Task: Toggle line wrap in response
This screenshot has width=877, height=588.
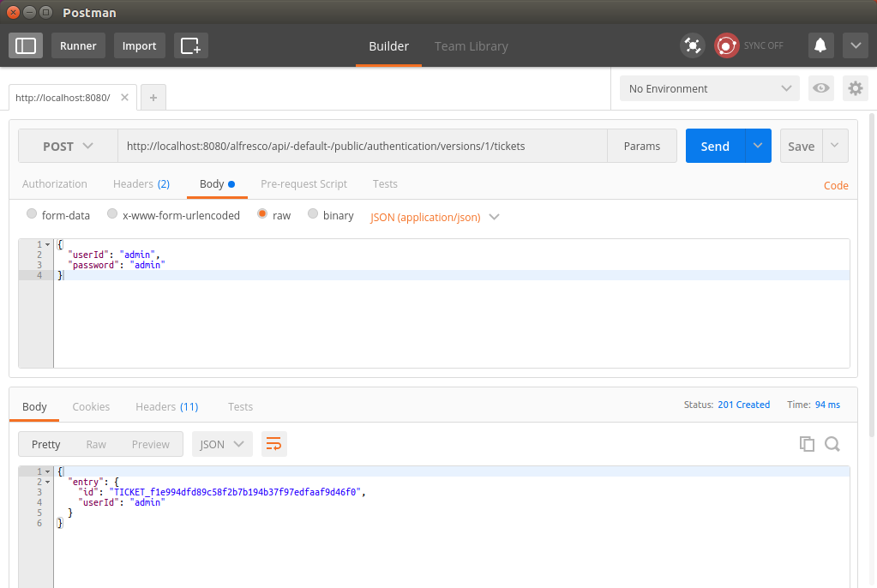Action: coord(274,444)
